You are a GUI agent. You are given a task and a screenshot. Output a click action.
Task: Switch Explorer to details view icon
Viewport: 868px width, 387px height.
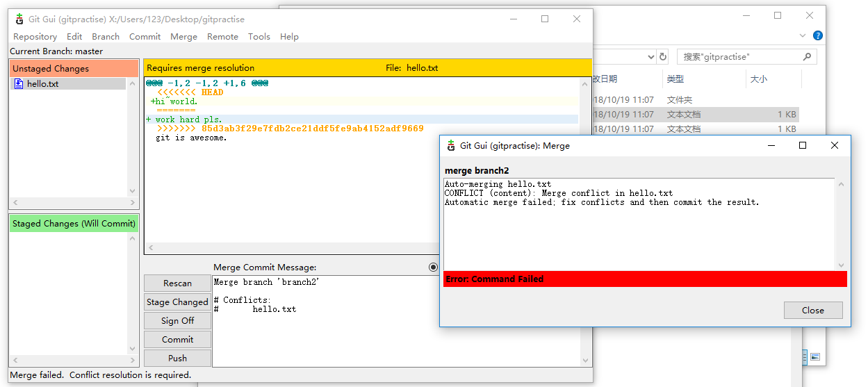805,357
